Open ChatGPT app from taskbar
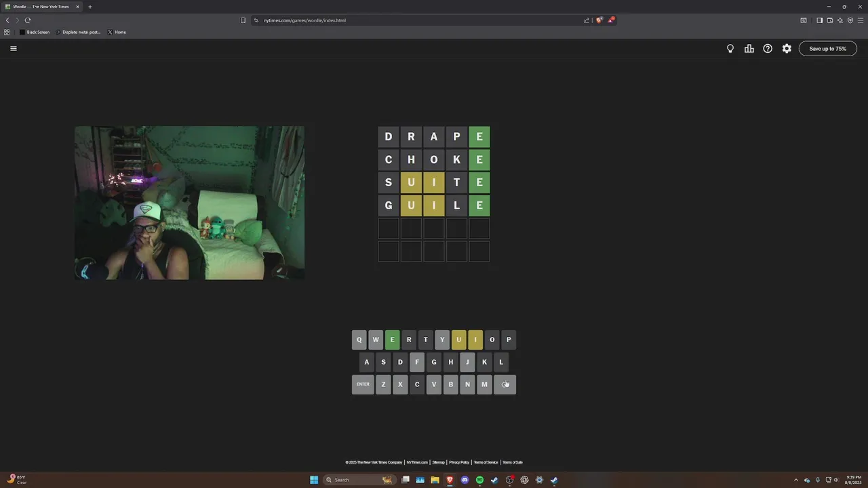868x488 pixels. pos(524,480)
